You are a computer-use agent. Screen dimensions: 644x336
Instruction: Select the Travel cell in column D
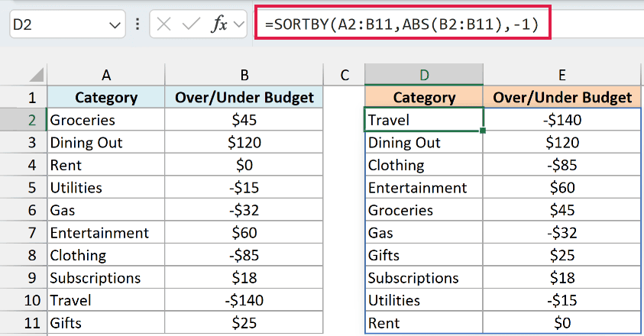[x=424, y=120]
